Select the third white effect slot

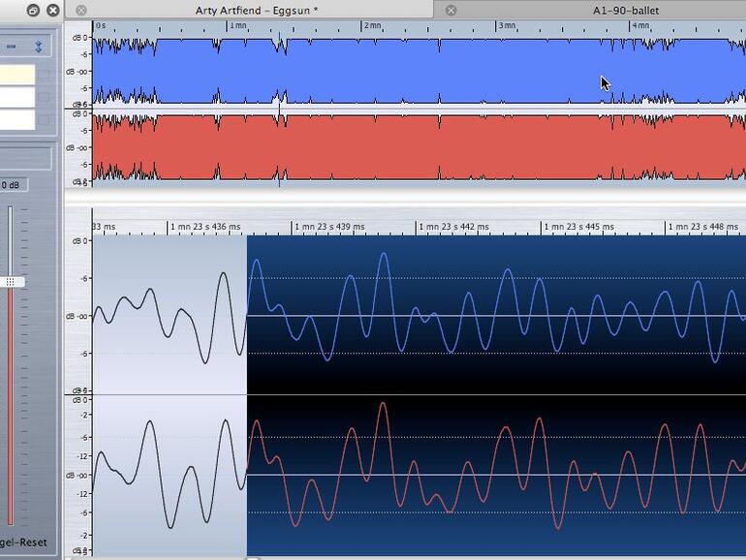click(17, 119)
